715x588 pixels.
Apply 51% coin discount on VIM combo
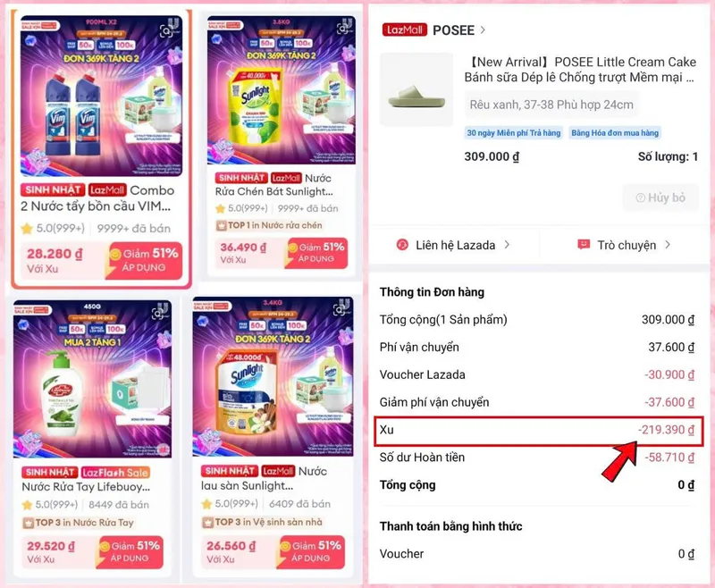[x=144, y=260]
